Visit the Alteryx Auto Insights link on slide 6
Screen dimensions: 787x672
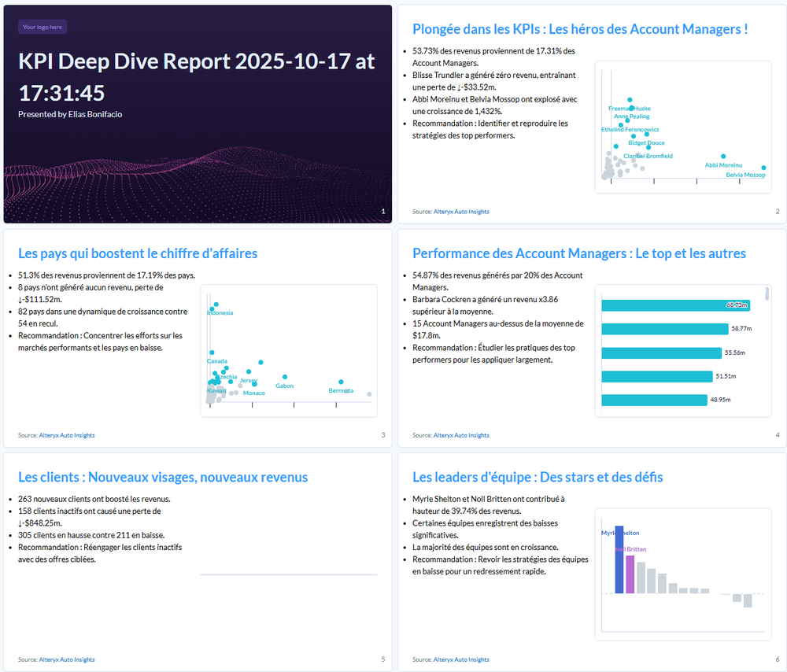[460, 659]
